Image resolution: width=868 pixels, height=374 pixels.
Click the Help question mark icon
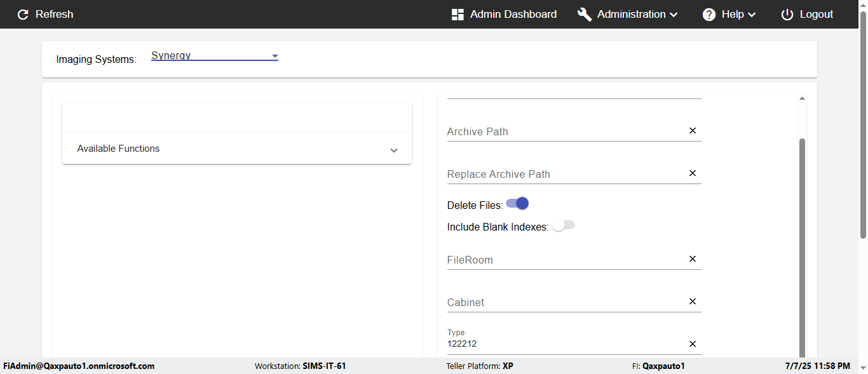[x=709, y=15]
